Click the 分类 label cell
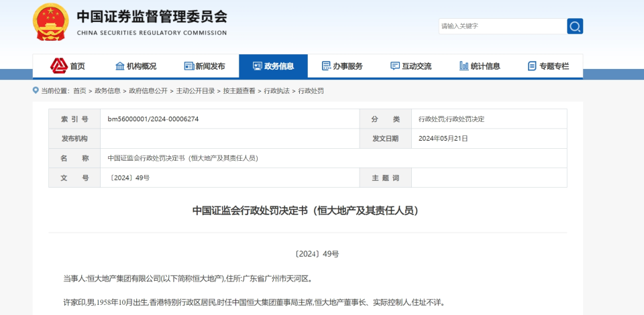 click(385, 119)
